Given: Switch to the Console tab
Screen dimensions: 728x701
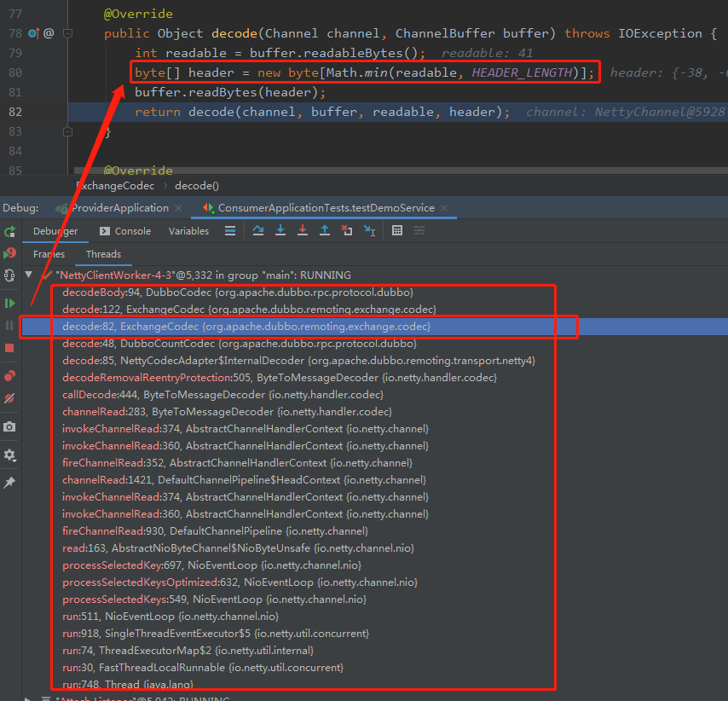Looking at the screenshot, I should (126, 231).
